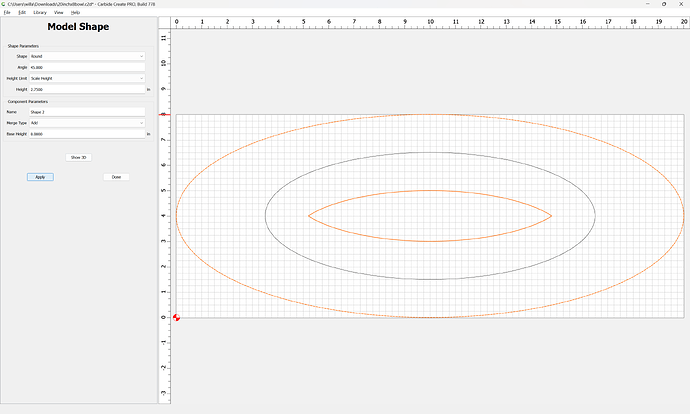Click the Base Height input field
This screenshot has height=414, width=690.
point(87,134)
